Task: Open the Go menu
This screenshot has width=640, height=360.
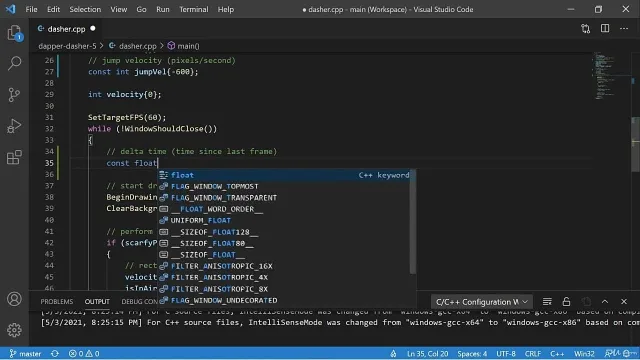Action: click(141, 9)
